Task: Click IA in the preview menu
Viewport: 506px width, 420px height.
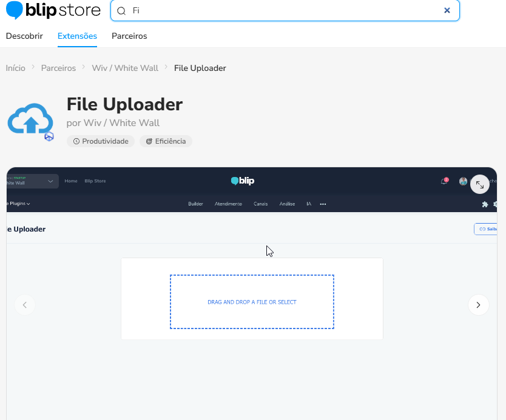Action: click(309, 204)
